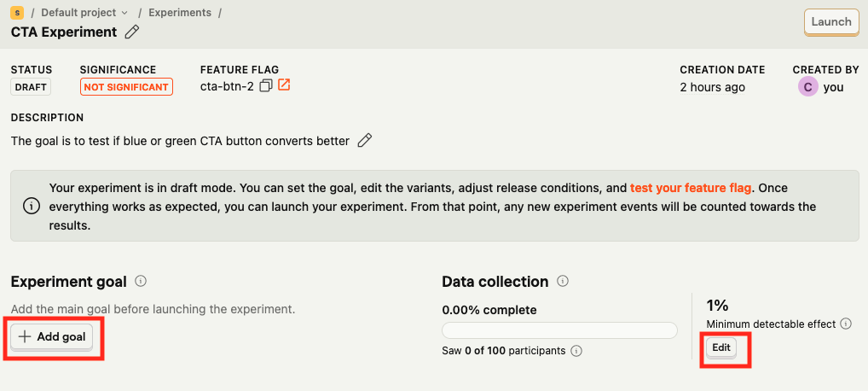This screenshot has width=868, height=391.
Task: Click info icon next to Experiment goal
Action: click(142, 281)
